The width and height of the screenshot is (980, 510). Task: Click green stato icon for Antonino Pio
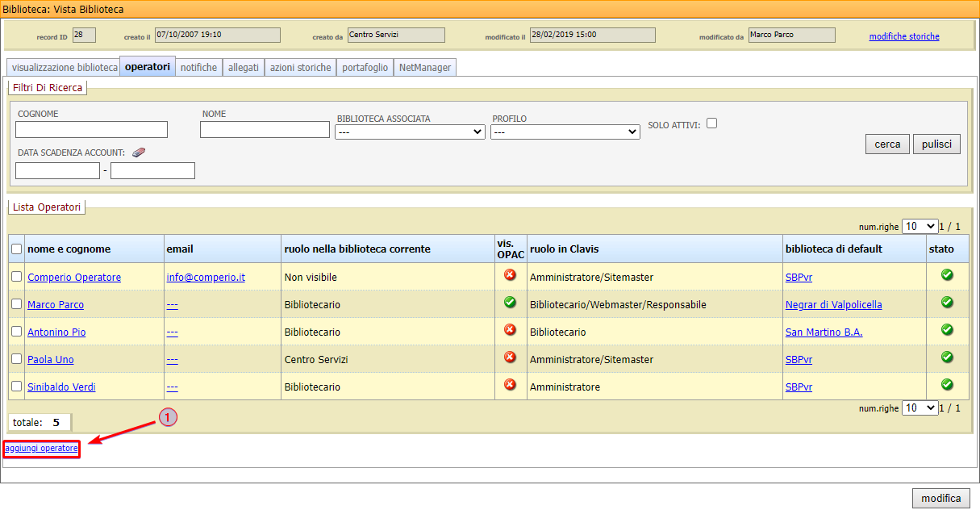(x=947, y=330)
